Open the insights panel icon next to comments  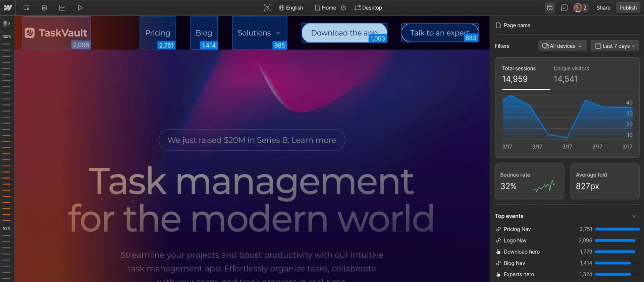550,7
